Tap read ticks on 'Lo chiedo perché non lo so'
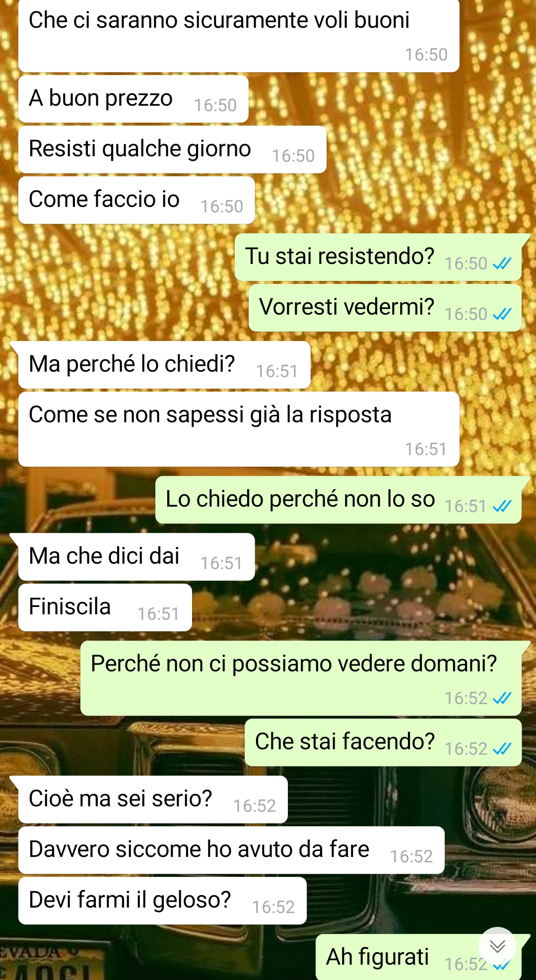This screenshot has height=980, width=536. point(502,506)
